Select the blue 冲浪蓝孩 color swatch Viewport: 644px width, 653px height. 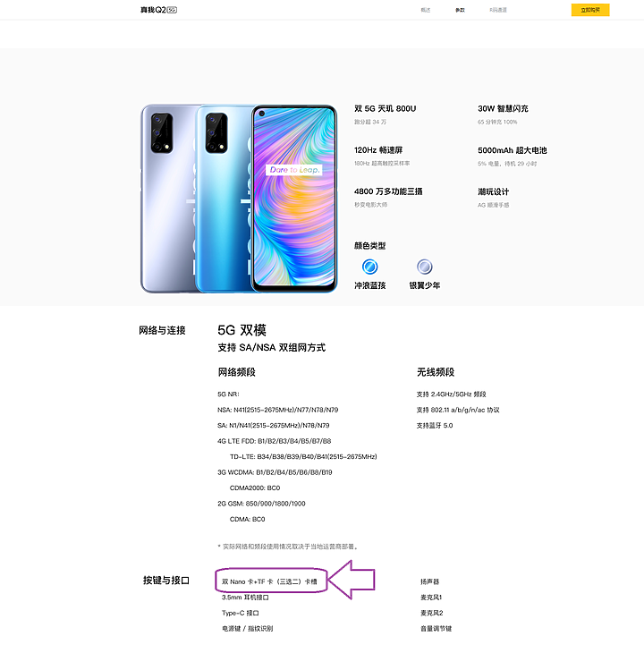[369, 267]
